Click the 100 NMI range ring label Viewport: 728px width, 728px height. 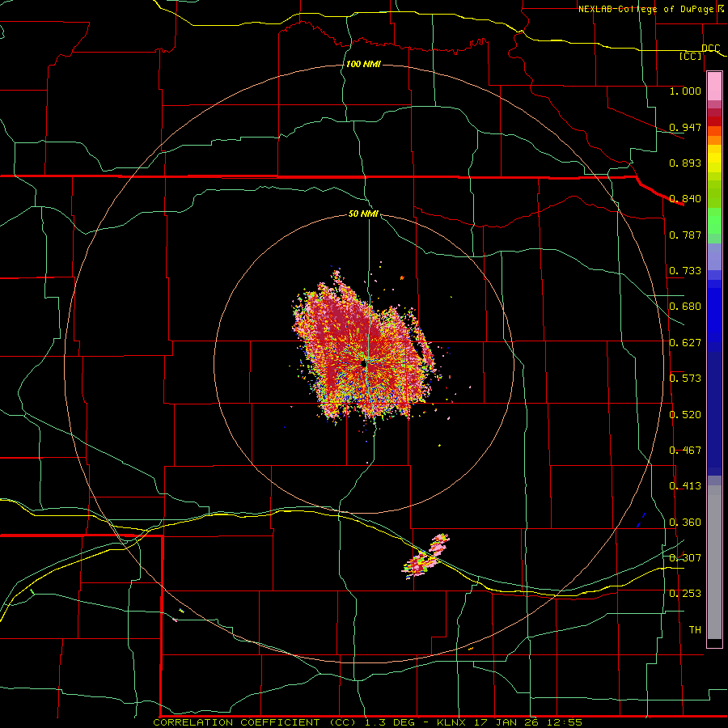pos(363,64)
